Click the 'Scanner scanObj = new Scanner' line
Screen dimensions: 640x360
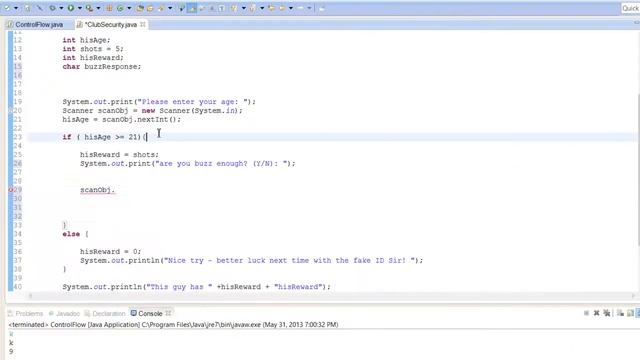click(152, 111)
